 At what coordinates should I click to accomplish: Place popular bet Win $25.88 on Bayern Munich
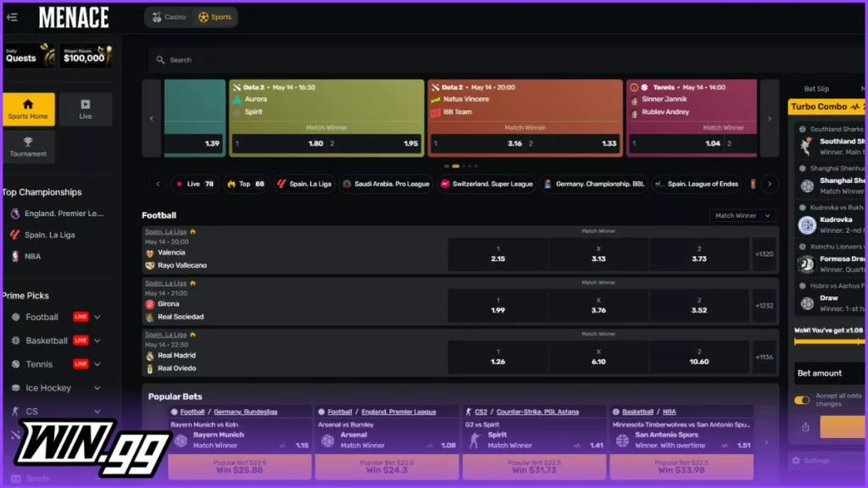point(240,467)
